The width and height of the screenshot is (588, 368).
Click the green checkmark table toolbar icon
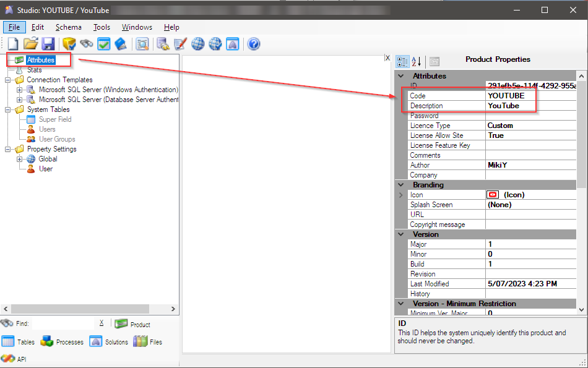tap(104, 44)
